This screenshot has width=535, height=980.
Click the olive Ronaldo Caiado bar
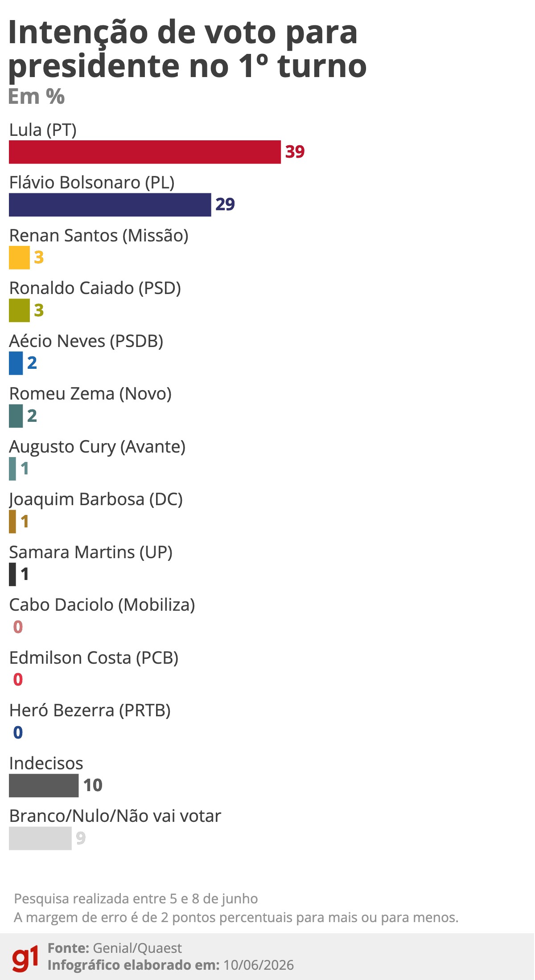pos(19,310)
